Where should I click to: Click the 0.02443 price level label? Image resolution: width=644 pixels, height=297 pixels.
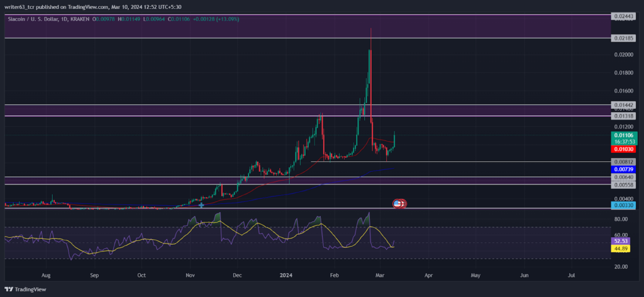[623, 16]
